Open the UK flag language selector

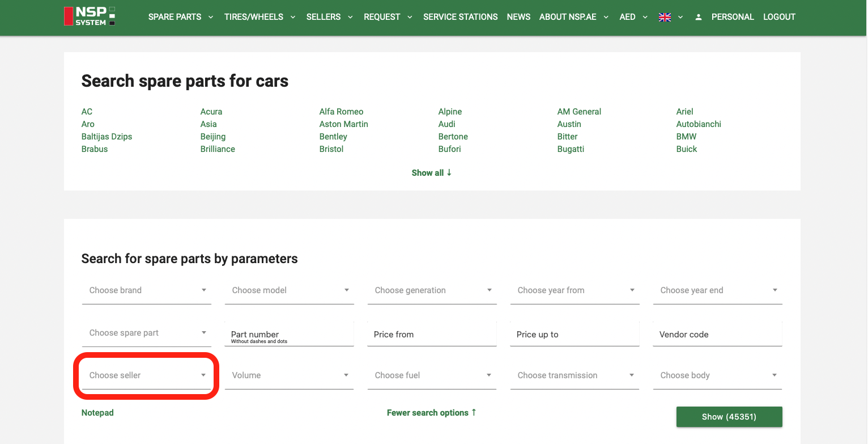tap(671, 17)
